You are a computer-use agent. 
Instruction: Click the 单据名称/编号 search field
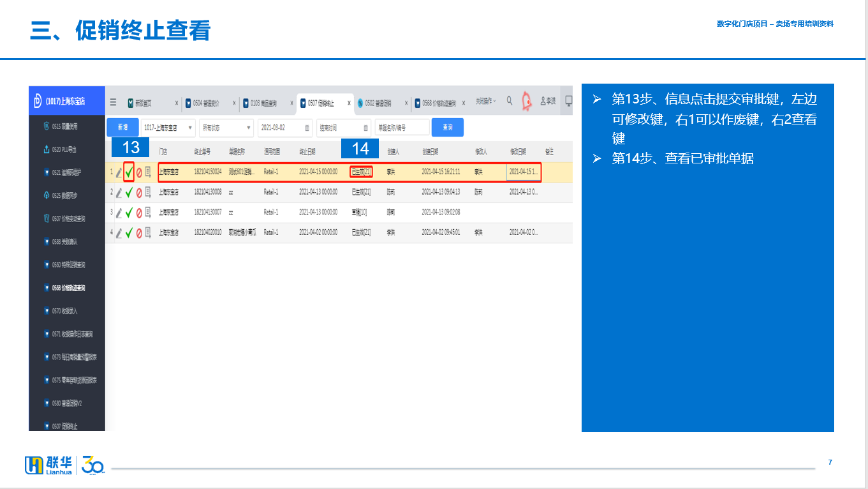[x=402, y=128]
